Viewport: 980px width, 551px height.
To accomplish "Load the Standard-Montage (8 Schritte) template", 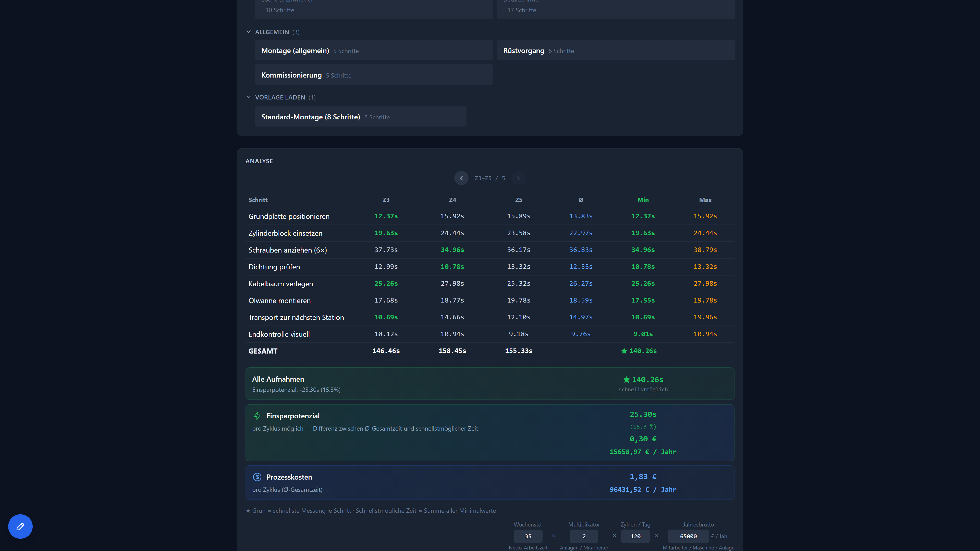I will pyautogui.click(x=360, y=117).
